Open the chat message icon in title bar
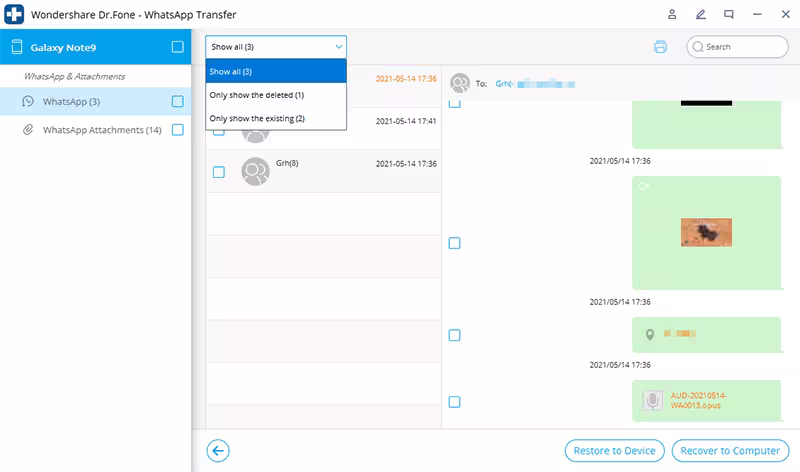 729,14
